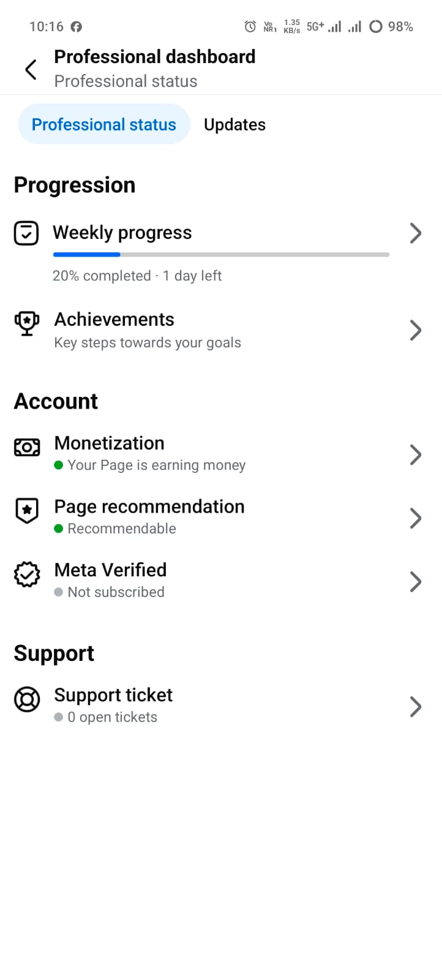The width and height of the screenshot is (442, 980).
Task: Tap the back arrow icon
Action: pos(31,69)
